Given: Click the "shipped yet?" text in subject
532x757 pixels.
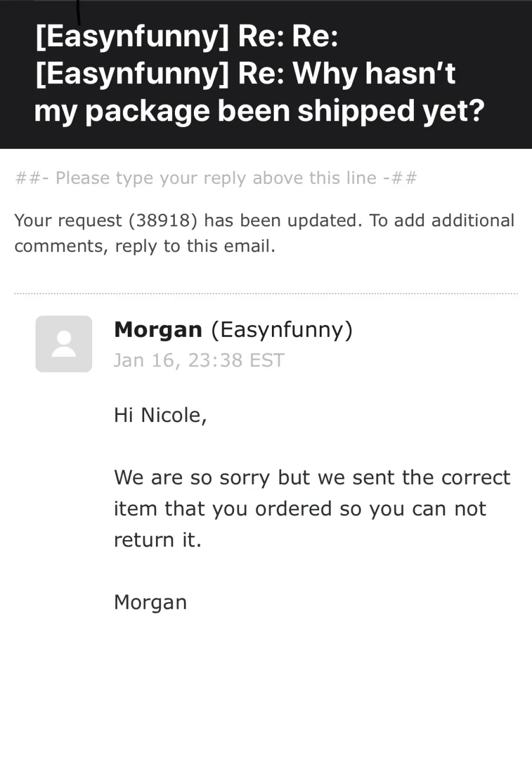Looking at the screenshot, I should (391, 111).
